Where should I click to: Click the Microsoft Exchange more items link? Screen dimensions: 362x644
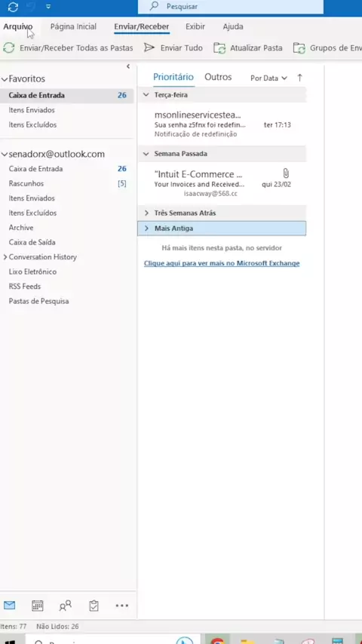[222, 263]
